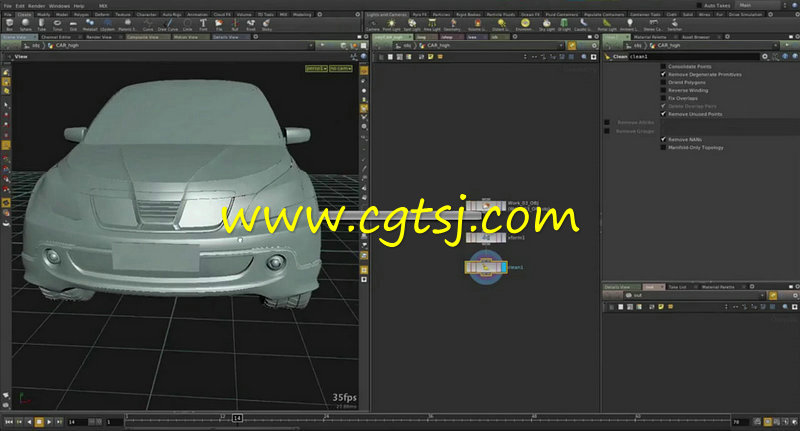
Task: Click the frame 14 timeline marker
Action: pyautogui.click(x=237, y=418)
